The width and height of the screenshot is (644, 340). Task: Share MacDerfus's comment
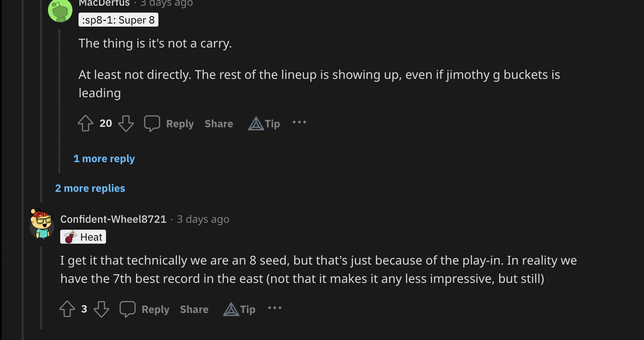[219, 124]
